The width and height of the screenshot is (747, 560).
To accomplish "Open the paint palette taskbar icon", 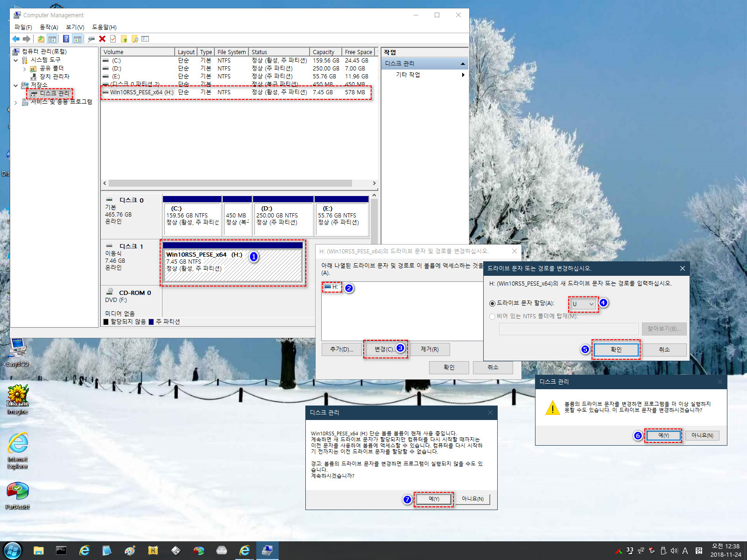I will (130, 551).
